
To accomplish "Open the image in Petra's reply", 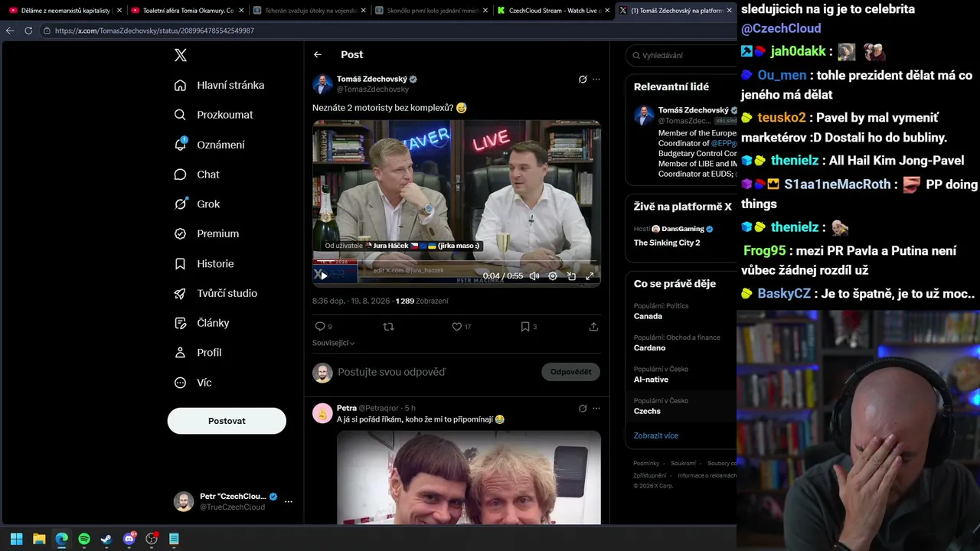I will [x=469, y=478].
